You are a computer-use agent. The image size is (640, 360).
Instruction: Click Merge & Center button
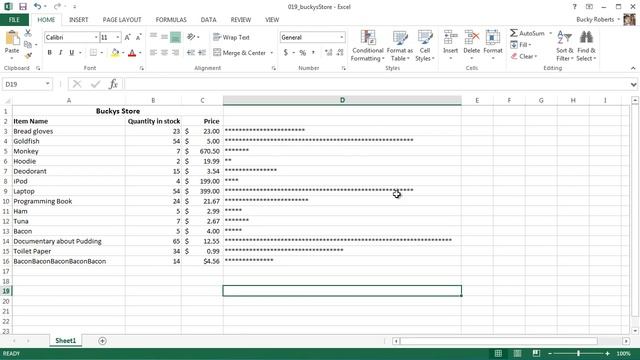pyautogui.click(x=240, y=53)
